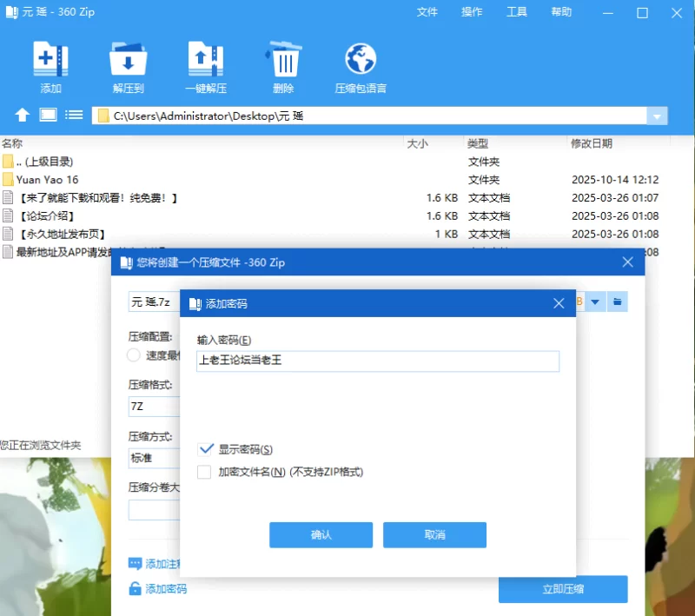Go up one folder with the up arrow

pos(23,116)
